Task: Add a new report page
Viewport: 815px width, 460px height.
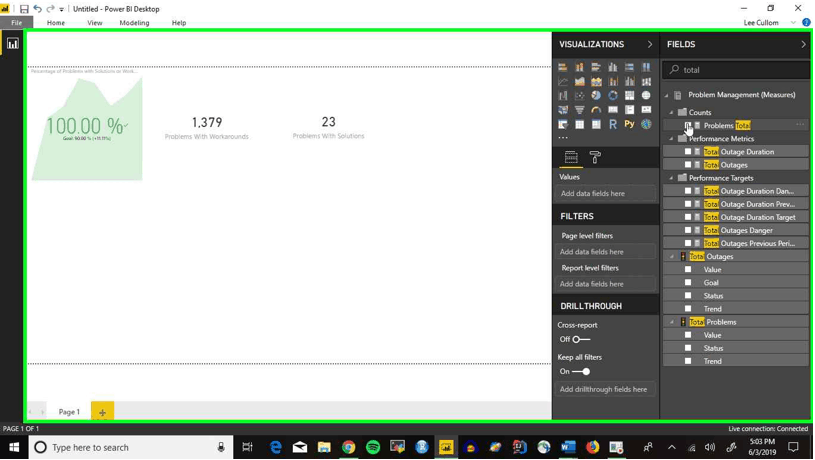Action: [x=102, y=412]
